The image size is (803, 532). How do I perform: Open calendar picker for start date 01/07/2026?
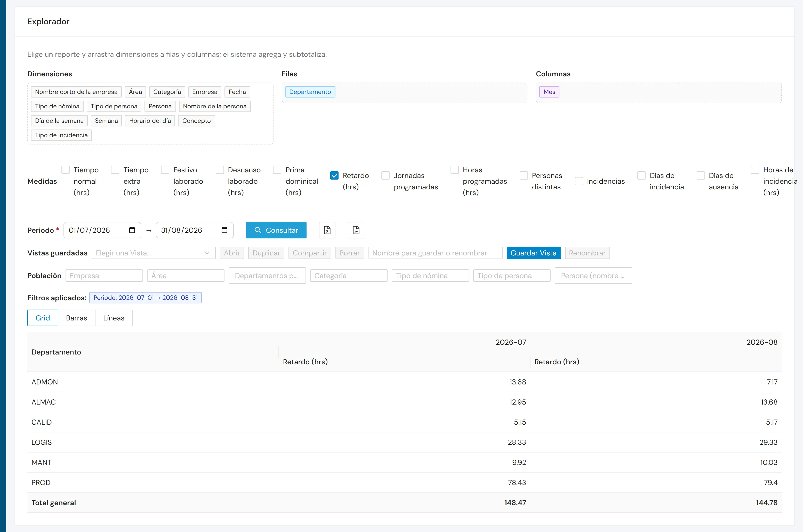[132, 230]
